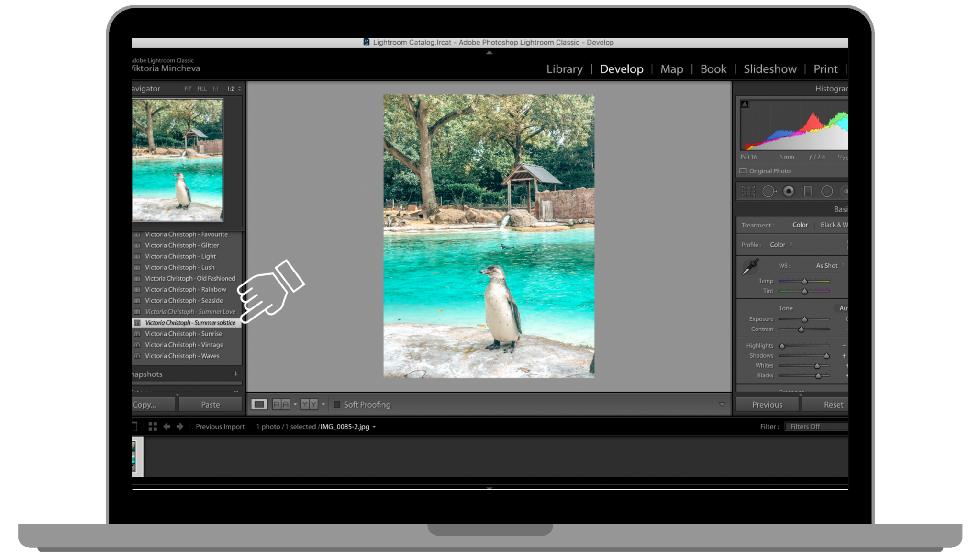Click the loupe view icon in filmstrip

coord(134,426)
